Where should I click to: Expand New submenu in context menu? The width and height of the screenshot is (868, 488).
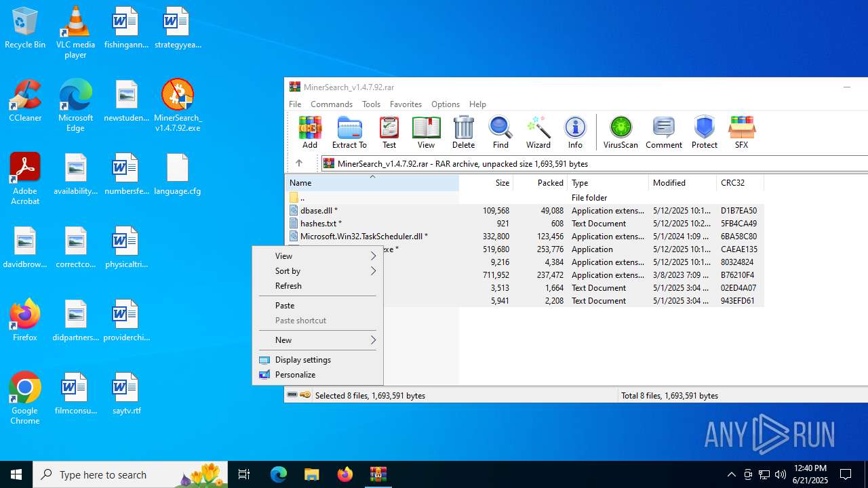point(317,340)
